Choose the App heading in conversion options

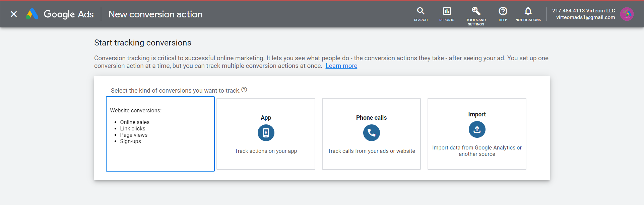point(266,118)
